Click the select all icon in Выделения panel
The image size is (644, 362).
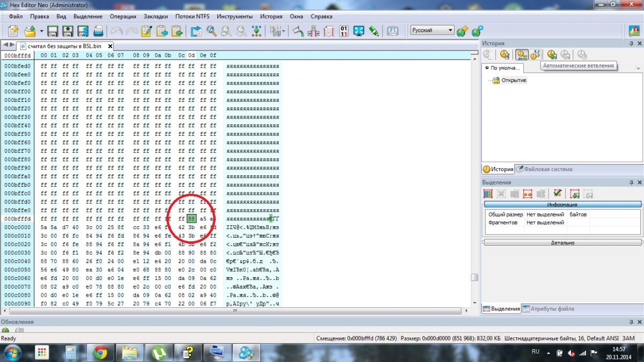coord(488,194)
